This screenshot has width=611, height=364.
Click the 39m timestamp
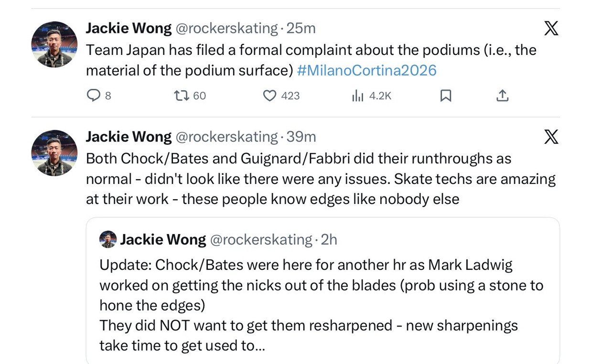pyautogui.click(x=301, y=137)
